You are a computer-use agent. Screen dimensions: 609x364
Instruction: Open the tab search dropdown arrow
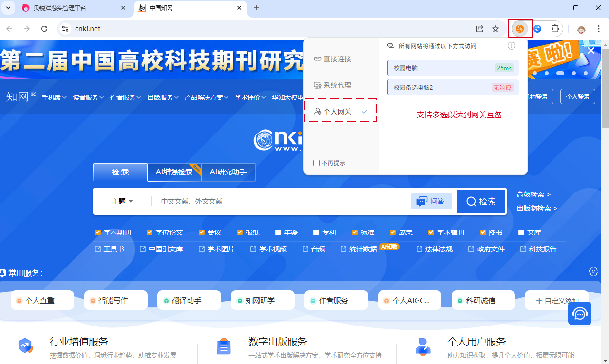click(8, 8)
